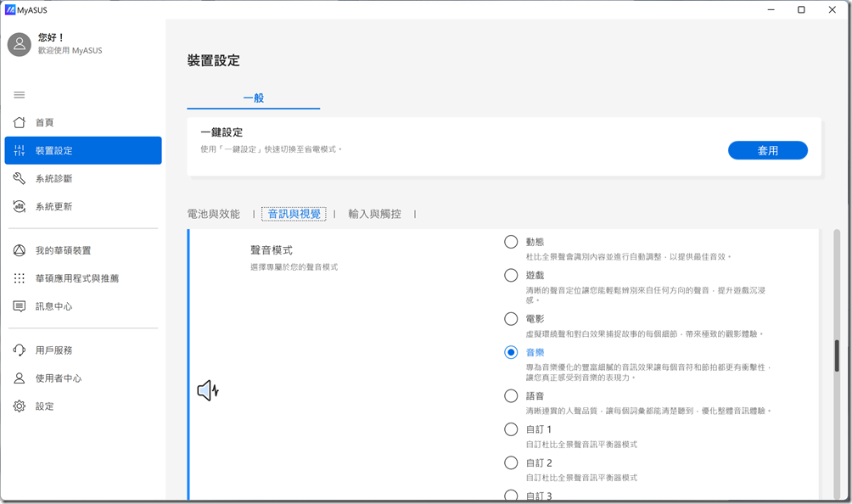Open 訊息中心 message icon
This screenshot has width=852, height=504.
[20, 306]
